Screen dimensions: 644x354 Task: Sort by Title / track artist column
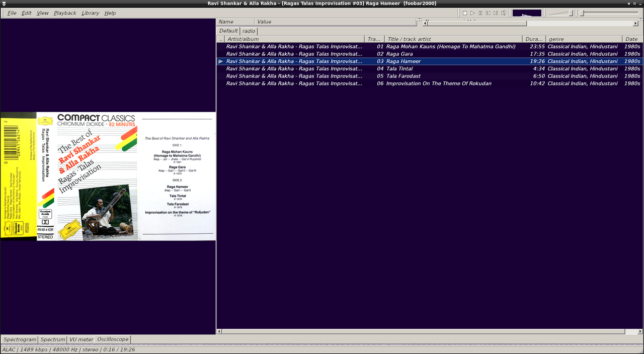(x=453, y=39)
